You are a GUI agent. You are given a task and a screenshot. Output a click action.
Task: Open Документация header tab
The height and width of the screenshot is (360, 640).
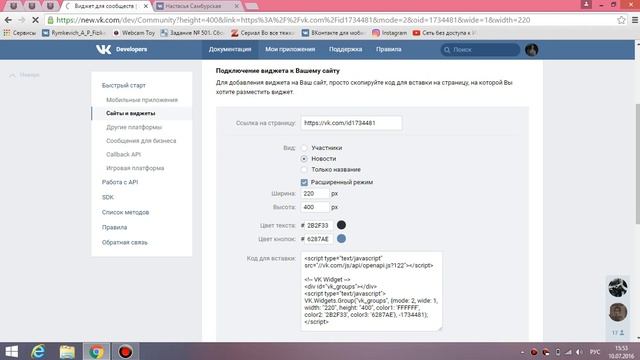coord(230,49)
